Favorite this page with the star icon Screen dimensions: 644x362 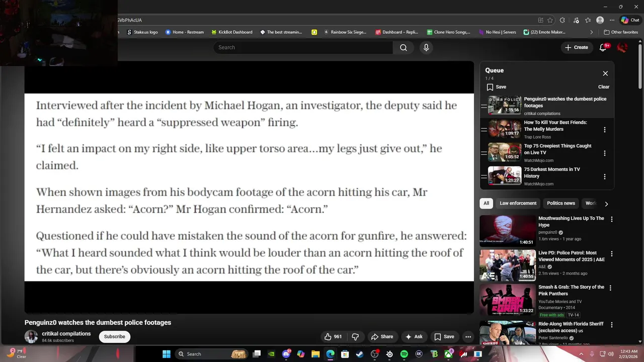(550, 20)
